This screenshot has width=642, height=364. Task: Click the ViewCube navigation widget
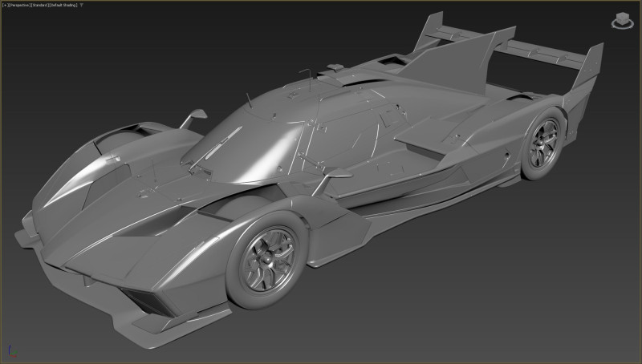(x=623, y=21)
